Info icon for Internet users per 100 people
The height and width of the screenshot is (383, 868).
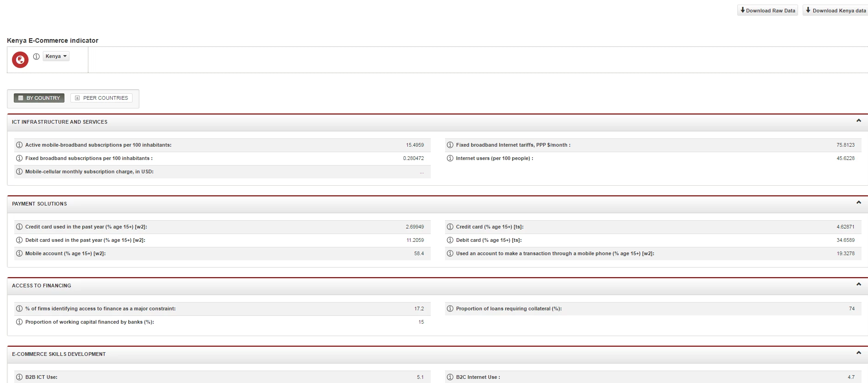(x=450, y=158)
